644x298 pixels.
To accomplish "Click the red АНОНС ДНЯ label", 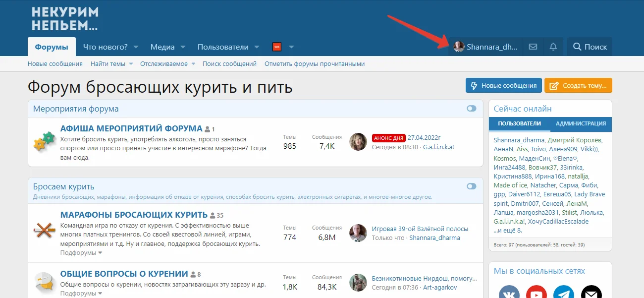I will pos(389,138).
